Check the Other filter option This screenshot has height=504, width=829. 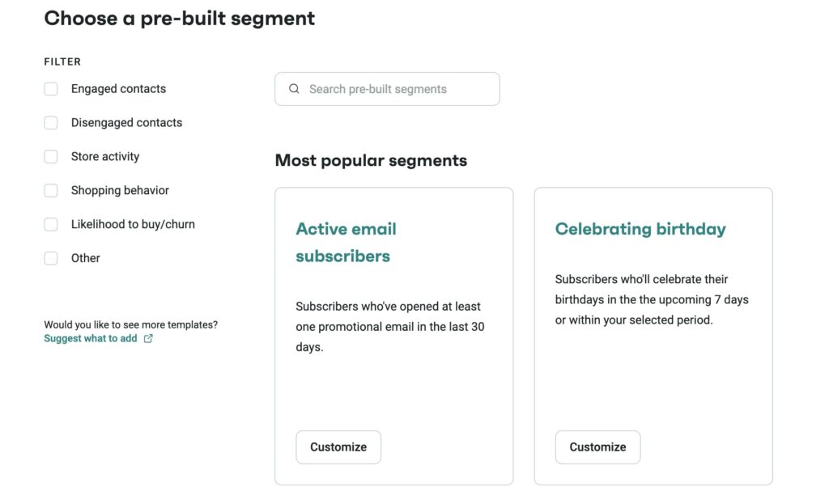(x=51, y=257)
